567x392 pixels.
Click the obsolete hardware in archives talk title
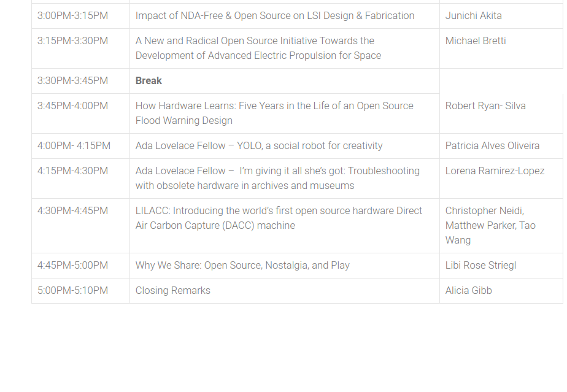click(277, 178)
